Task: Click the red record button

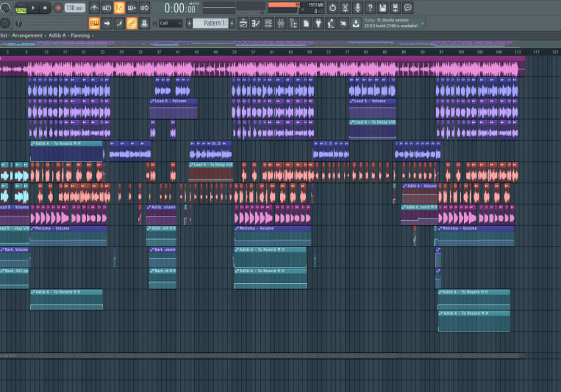Action: click(58, 7)
